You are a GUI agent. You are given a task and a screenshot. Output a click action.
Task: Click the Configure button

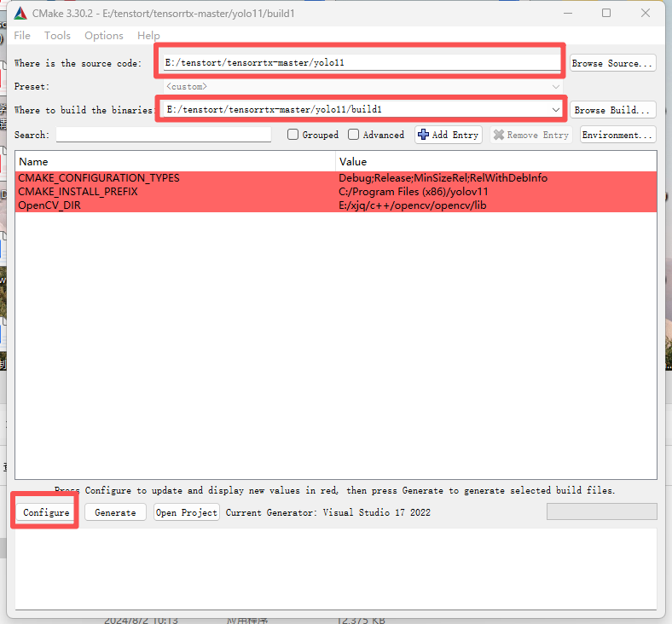coord(46,512)
